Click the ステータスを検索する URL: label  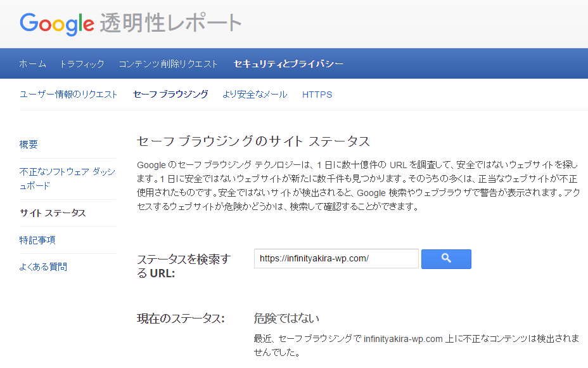tap(184, 266)
